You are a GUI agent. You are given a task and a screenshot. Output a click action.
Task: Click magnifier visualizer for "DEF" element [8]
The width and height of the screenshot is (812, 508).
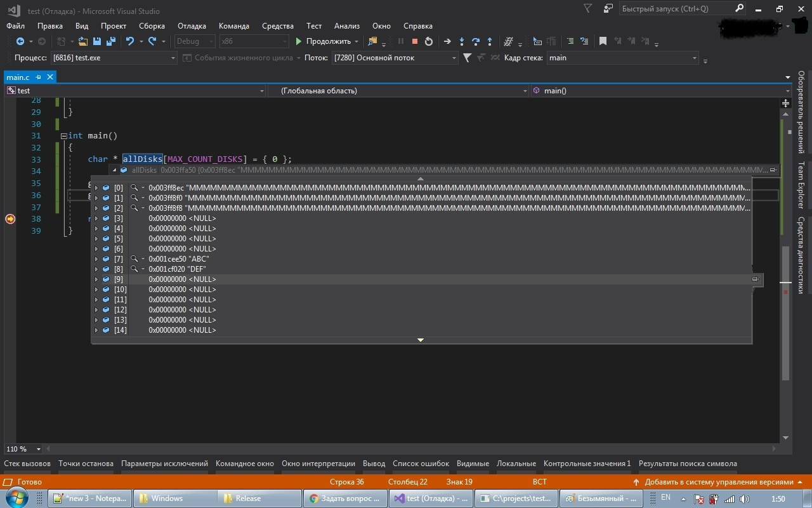[134, 269]
